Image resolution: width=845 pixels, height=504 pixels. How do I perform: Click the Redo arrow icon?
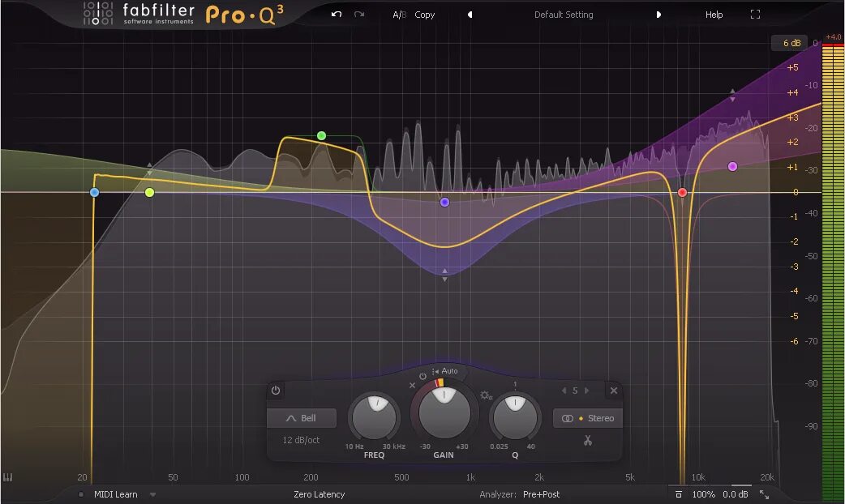[359, 15]
